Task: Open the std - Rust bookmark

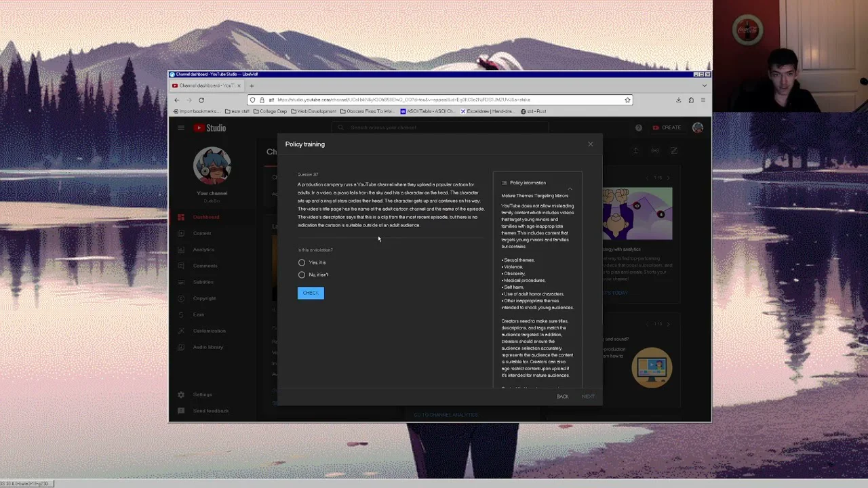Action: tap(533, 111)
